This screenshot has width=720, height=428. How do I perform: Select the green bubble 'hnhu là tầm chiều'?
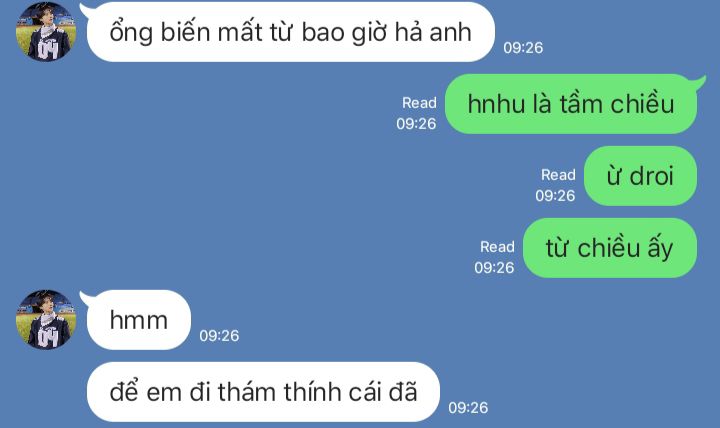coord(571,104)
